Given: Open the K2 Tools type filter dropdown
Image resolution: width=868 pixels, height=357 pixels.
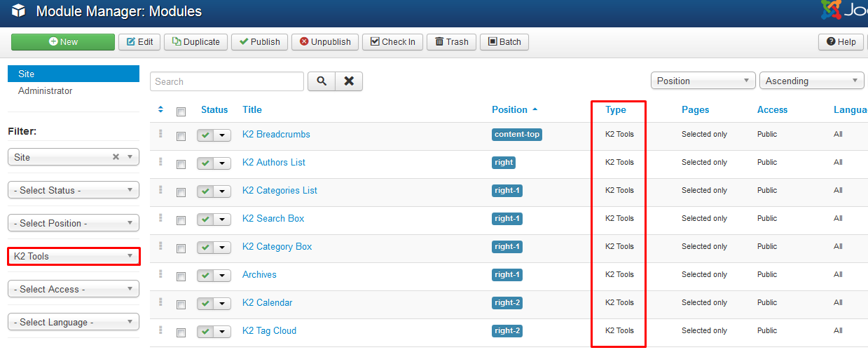Looking at the screenshot, I should [x=74, y=256].
